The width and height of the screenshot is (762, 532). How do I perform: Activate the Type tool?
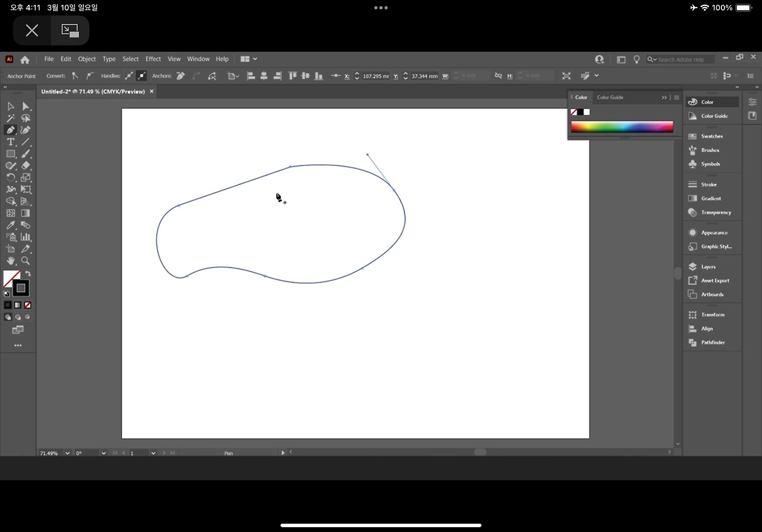click(x=11, y=142)
